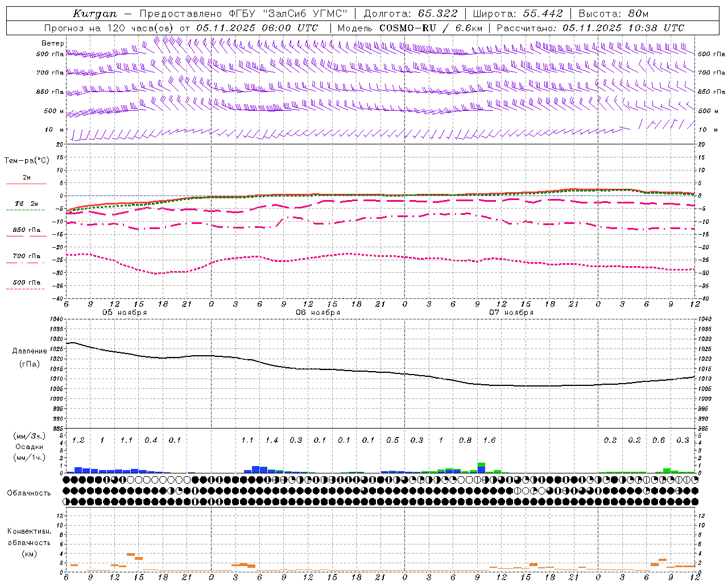Click the "0.8" three-hour precipitation value
Viewport: 728px width, 582px height.
465,440
